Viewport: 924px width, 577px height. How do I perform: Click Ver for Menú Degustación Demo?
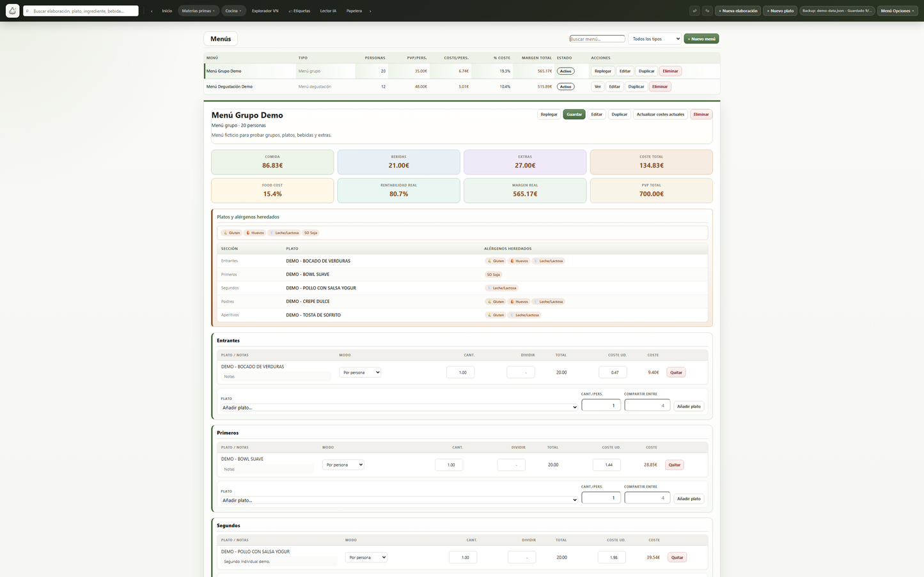pyautogui.click(x=598, y=86)
